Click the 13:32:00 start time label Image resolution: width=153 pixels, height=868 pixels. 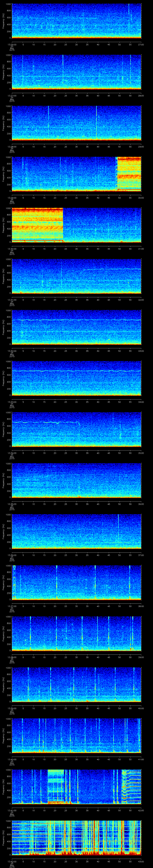pyautogui.click(x=12, y=351)
